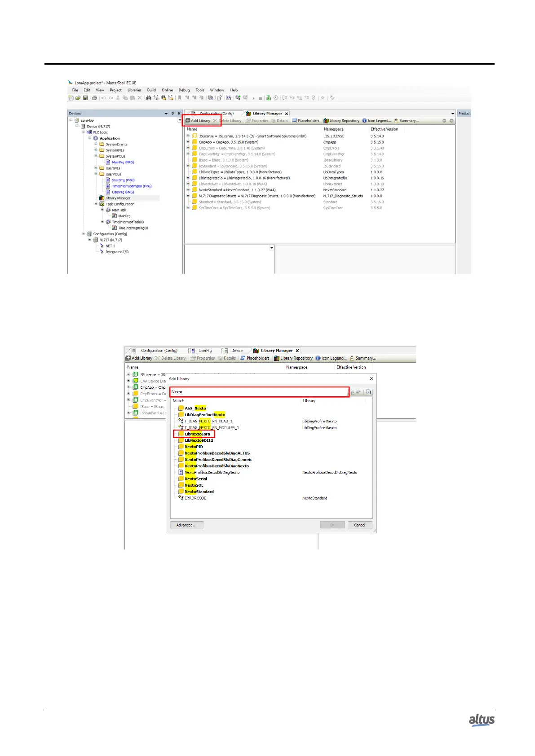Expand the SystemEvents folder
Screen dimensions: 535x756
click(96, 144)
